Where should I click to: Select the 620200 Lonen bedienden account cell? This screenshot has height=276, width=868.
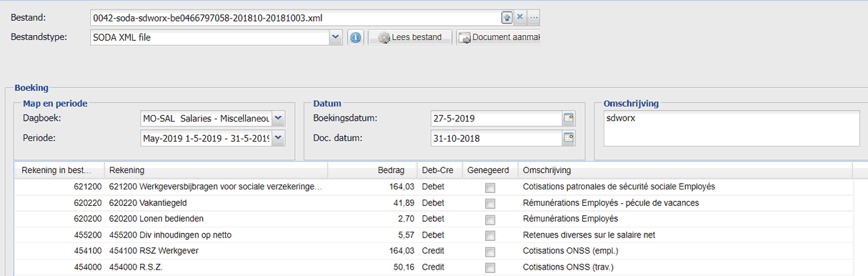tap(216, 219)
